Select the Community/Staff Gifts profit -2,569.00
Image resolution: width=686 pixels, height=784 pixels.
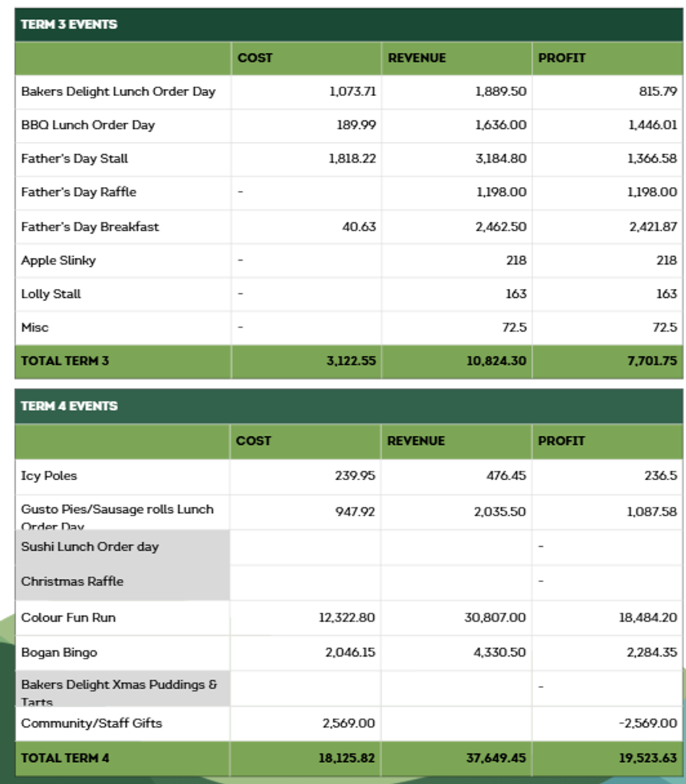pos(647,723)
